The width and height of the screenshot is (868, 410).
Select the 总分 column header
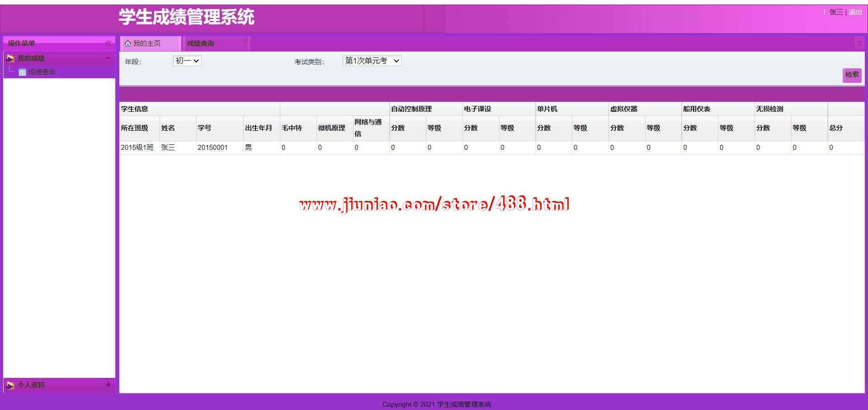[x=846, y=128]
